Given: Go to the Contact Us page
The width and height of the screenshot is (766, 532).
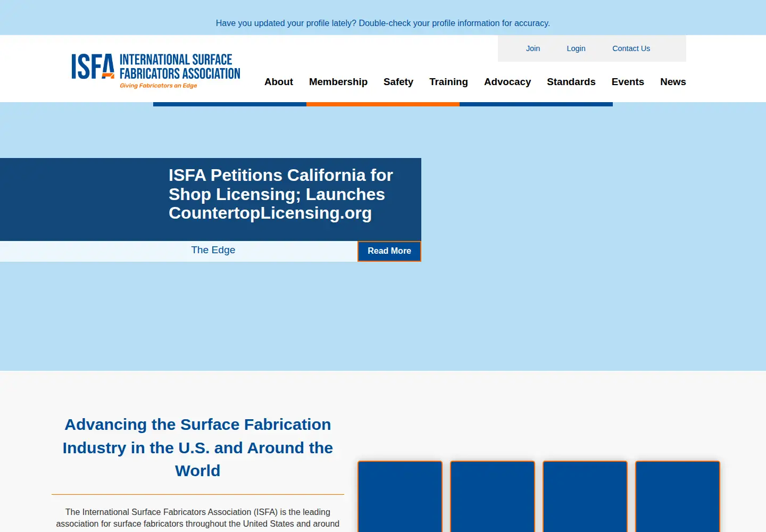Looking at the screenshot, I should tap(631, 48).
